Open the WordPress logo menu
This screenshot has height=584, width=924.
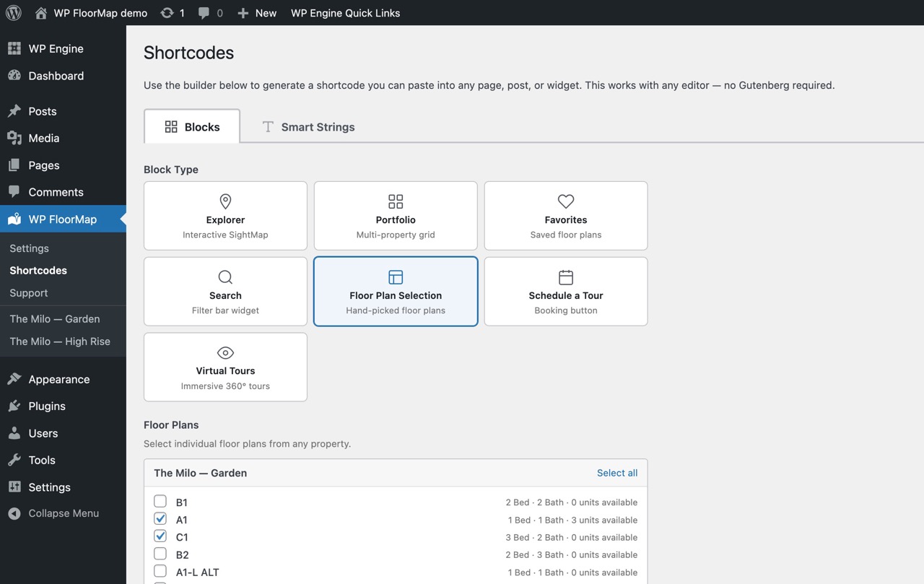[x=13, y=12]
